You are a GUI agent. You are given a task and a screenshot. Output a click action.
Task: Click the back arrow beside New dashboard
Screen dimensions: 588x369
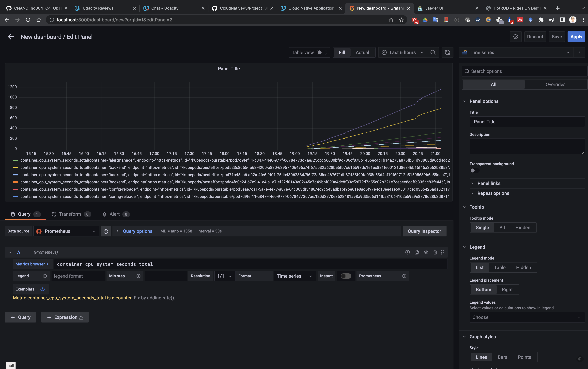click(x=11, y=37)
